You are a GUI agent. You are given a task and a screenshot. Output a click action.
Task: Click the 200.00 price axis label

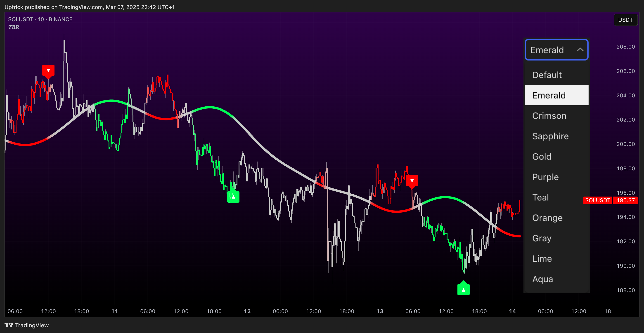(625, 144)
